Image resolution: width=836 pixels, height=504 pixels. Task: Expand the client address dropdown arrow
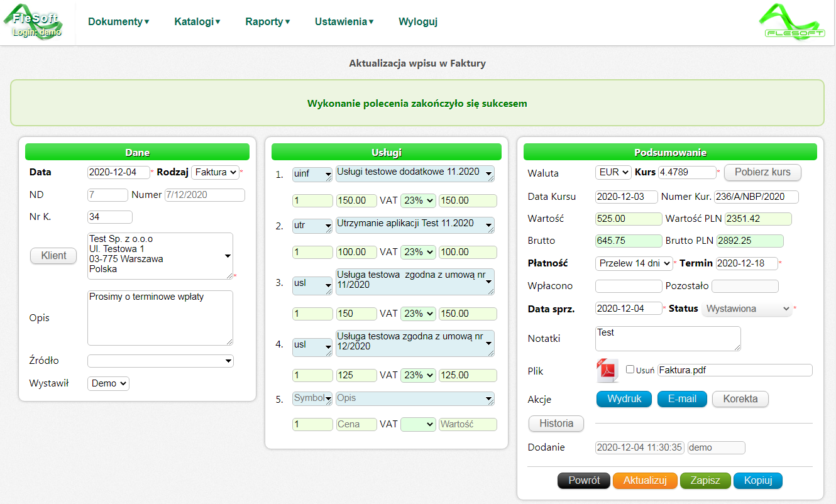click(x=228, y=256)
